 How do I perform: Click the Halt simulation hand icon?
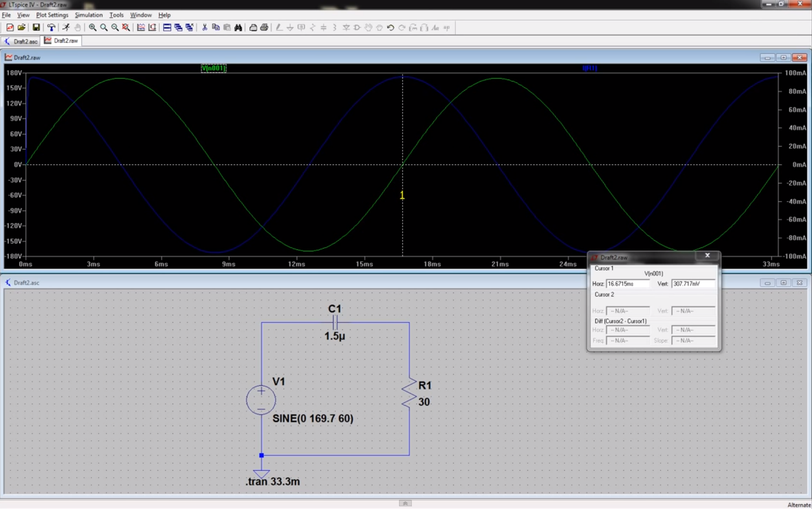pos(78,28)
